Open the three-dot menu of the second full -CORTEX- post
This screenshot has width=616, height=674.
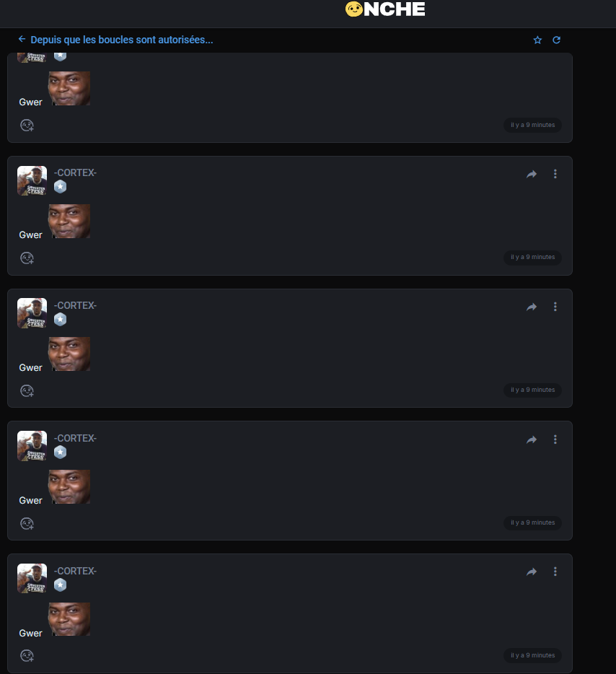coord(555,307)
